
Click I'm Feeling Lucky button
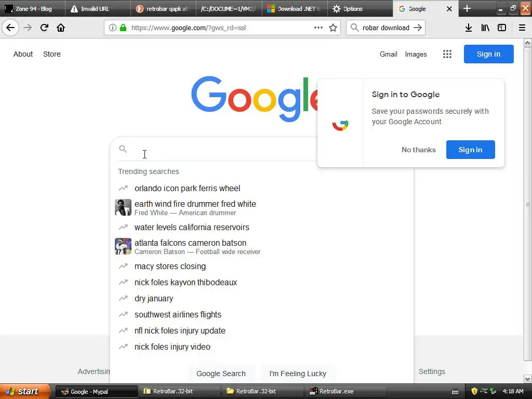point(298,374)
